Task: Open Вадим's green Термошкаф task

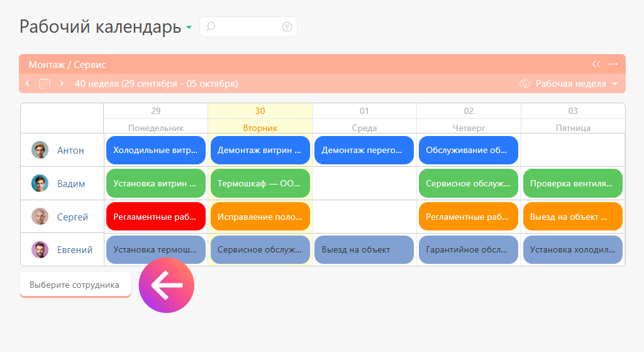Action: [x=260, y=183]
